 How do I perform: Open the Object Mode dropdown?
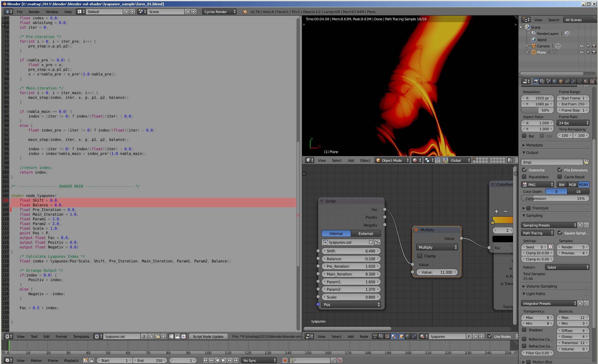392,160
